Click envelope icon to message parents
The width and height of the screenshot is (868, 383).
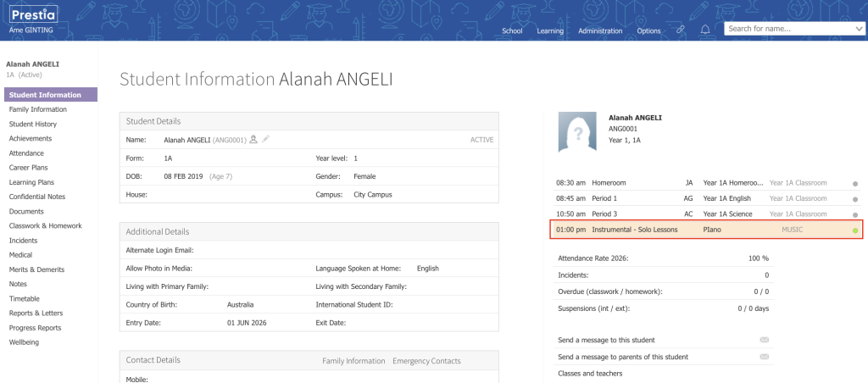click(765, 357)
